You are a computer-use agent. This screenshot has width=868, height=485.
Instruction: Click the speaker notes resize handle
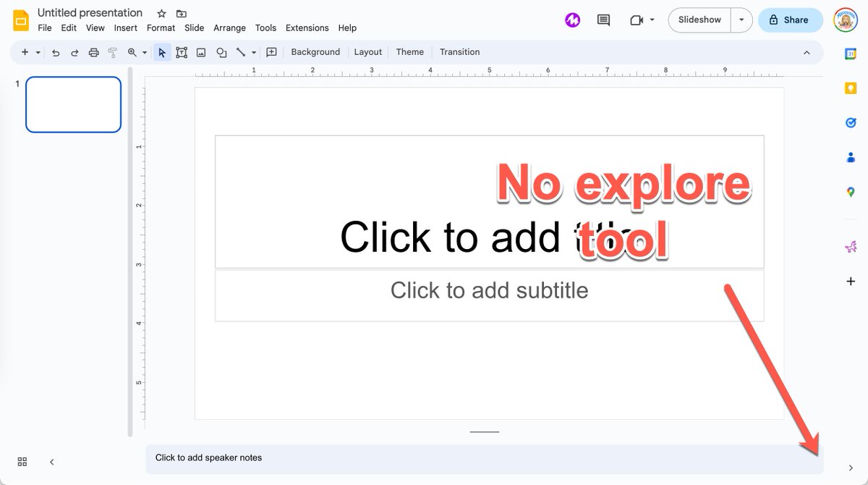click(x=485, y=432)
